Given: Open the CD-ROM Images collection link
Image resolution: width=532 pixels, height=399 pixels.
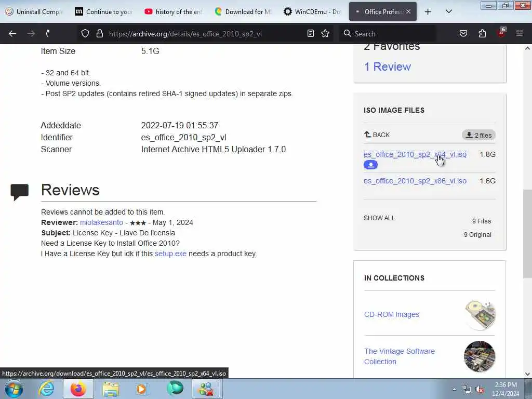Looking at the screenshot, I should 392,314.
